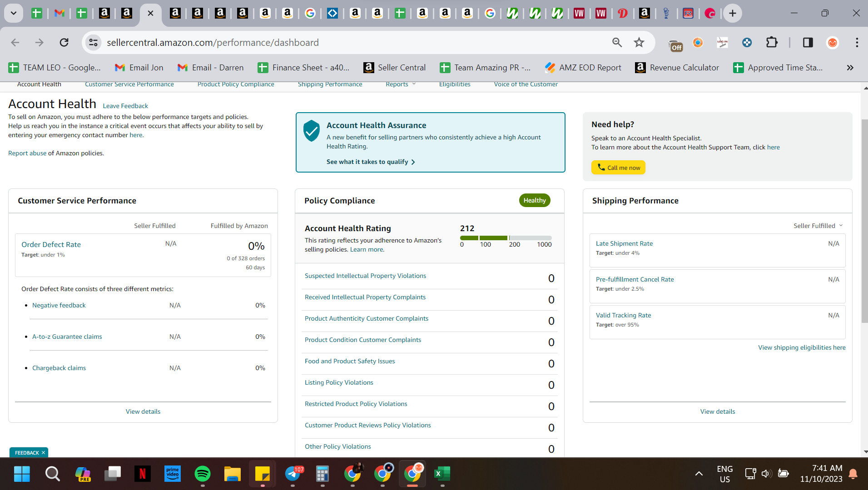Expand the Reports nav dropdown
This screenshot has width=868, height=490.
401,84
